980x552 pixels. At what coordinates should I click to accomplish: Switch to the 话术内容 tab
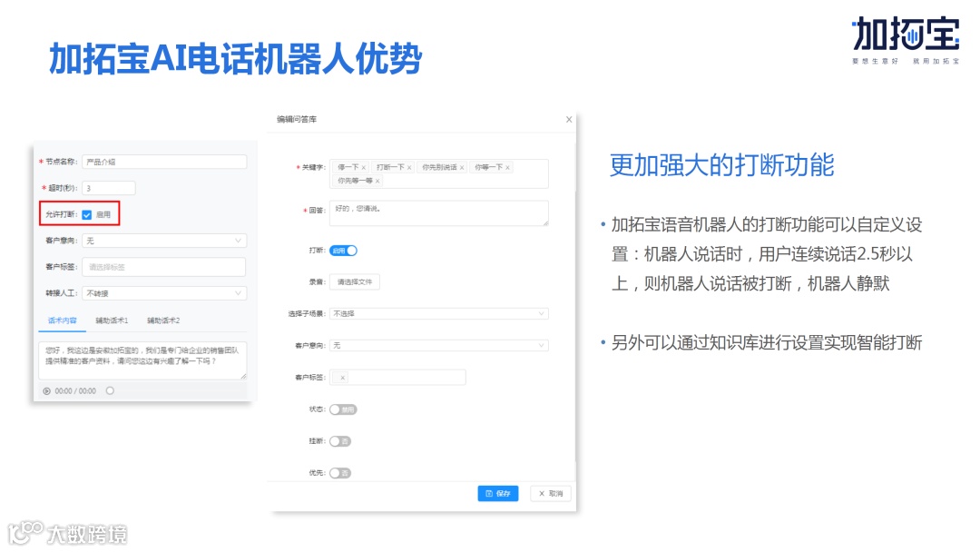[62, 320]
